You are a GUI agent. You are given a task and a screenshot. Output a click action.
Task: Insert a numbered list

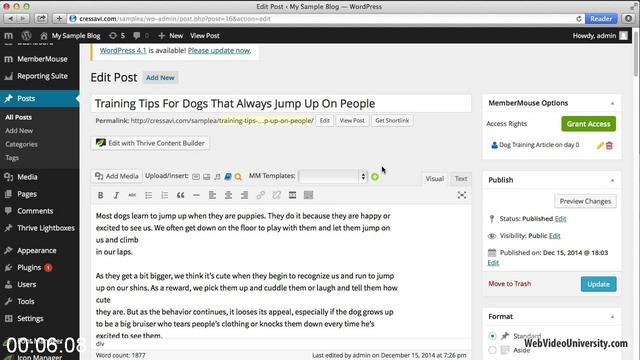[164, 195]
